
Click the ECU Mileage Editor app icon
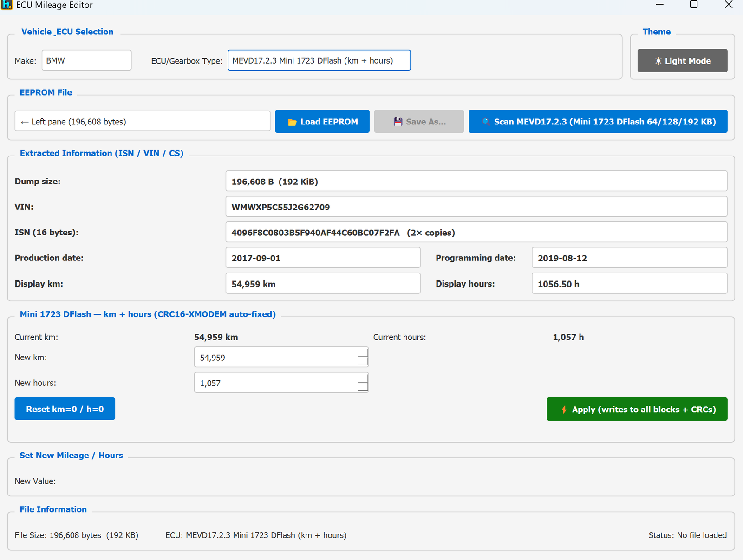[x=6, y=5]
